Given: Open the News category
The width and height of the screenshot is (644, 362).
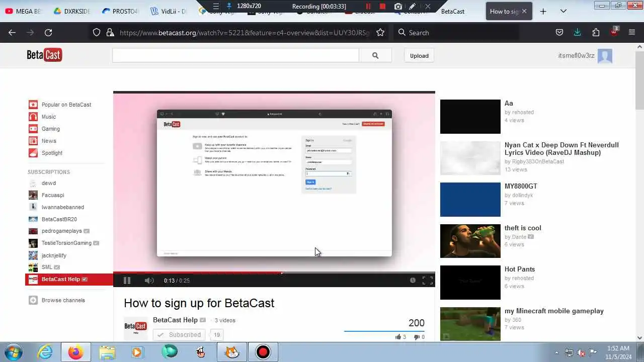Looking at the screenshot, I should [49, 141].
